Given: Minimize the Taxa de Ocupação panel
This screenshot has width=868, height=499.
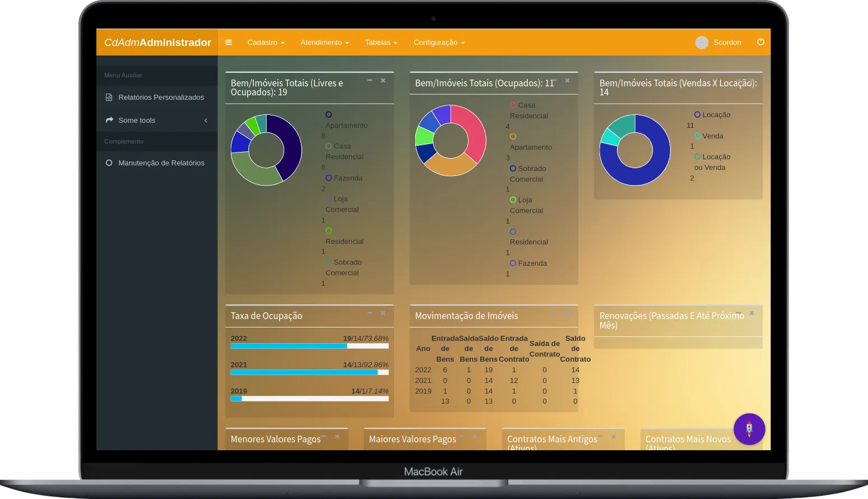Looking at the screenshot, I should click(370, 313).
